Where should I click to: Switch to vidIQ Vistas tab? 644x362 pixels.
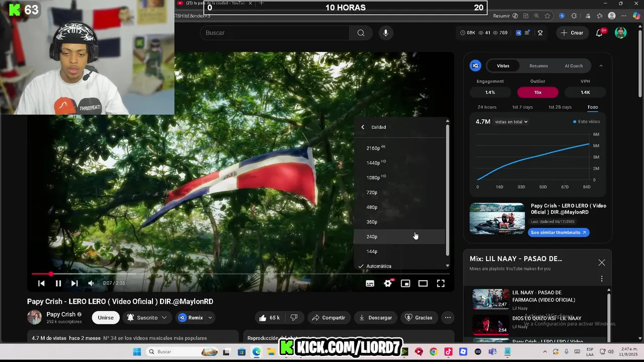coord(503,66)
